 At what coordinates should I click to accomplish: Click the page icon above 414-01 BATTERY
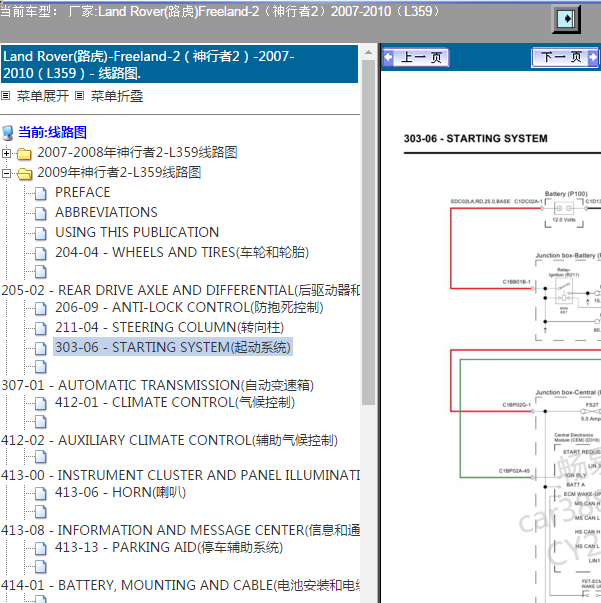click(x=40, y=567)
